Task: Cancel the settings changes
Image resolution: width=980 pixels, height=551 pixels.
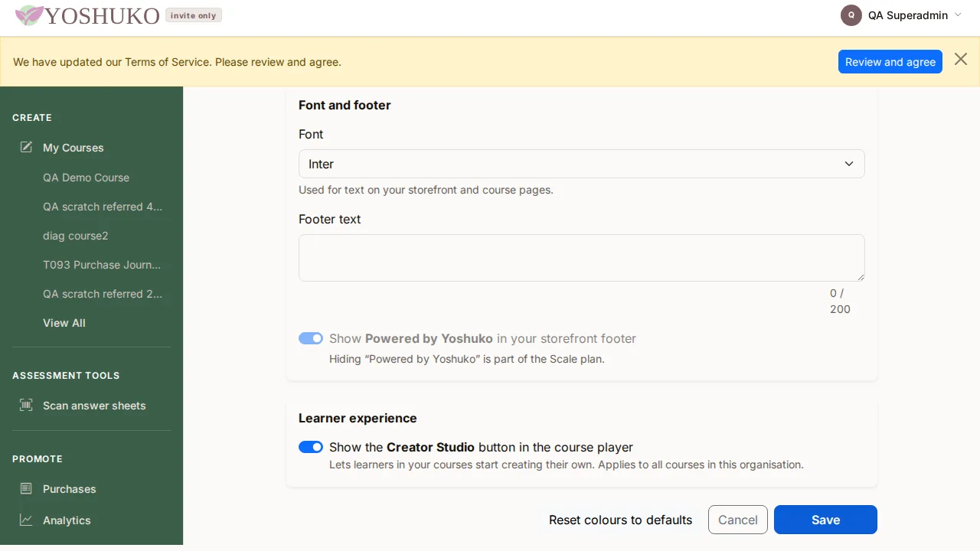Action: coord(738,520)
